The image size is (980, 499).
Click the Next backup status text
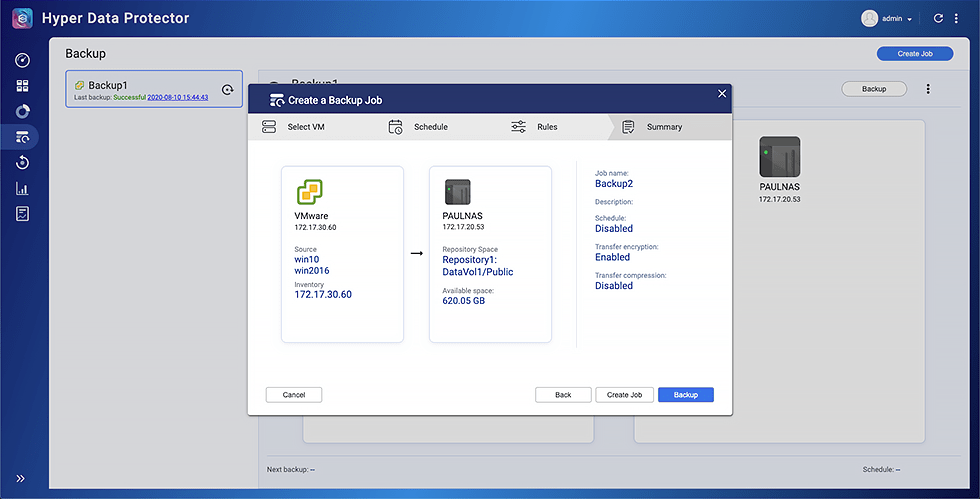click(x=291, y=470)
